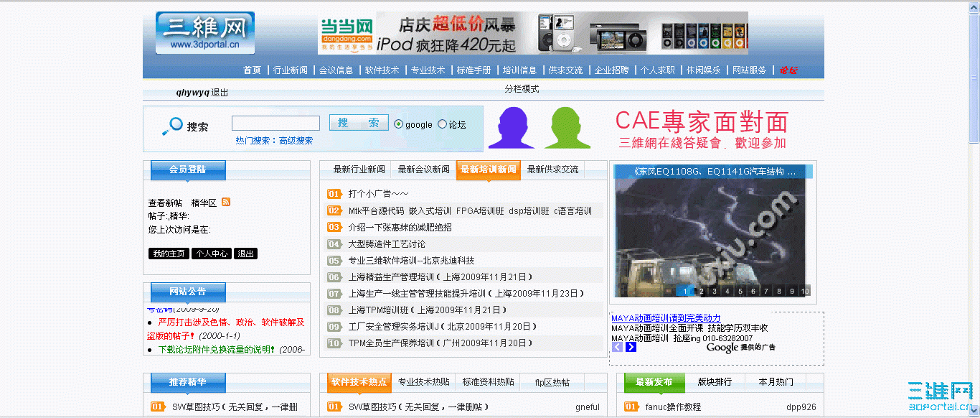Switch to the 本月热门 tab
The height and width of the screenshot is (418, 980).
(x=774, y=382)
